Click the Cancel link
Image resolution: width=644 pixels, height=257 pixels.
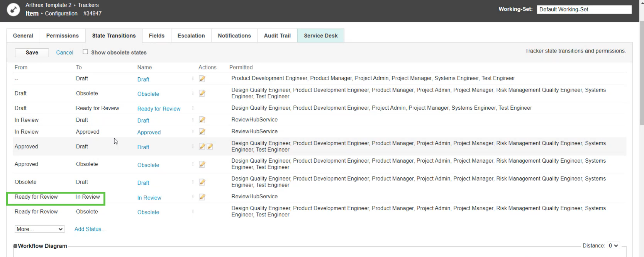(64, 53)
